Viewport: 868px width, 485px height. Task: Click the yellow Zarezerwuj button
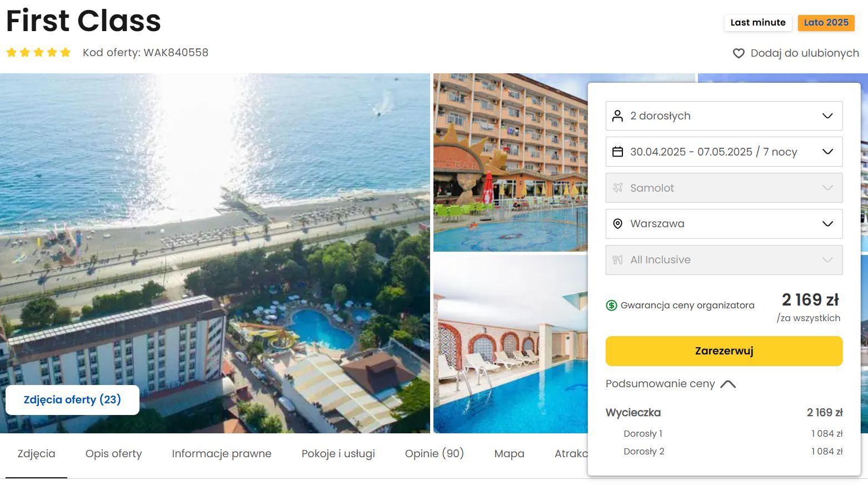coord(724,351)
